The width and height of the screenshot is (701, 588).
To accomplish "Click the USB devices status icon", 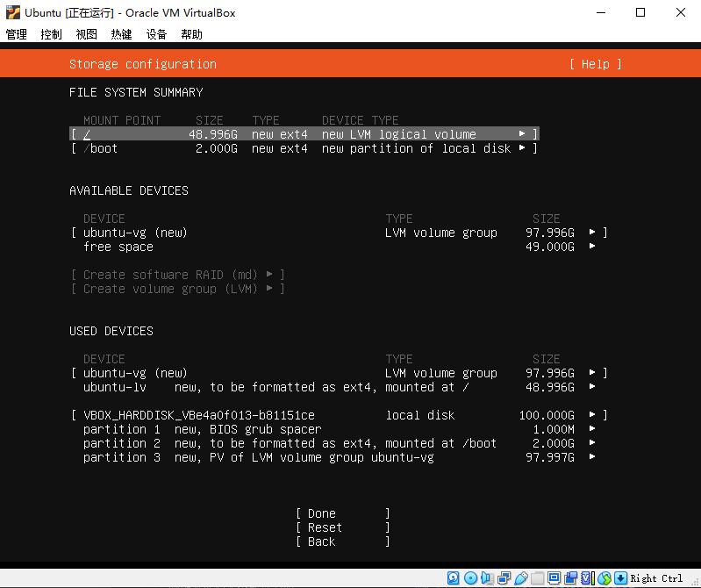I will click(521, 577).
